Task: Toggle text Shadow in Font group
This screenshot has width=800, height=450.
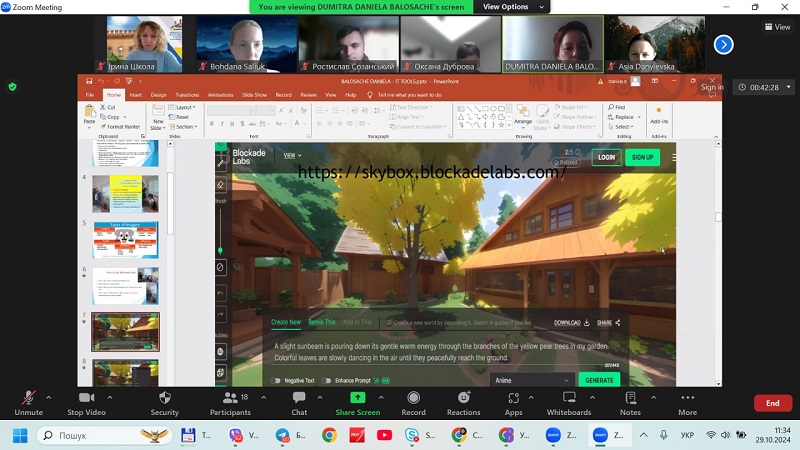Action: click(x=242, y=123)
